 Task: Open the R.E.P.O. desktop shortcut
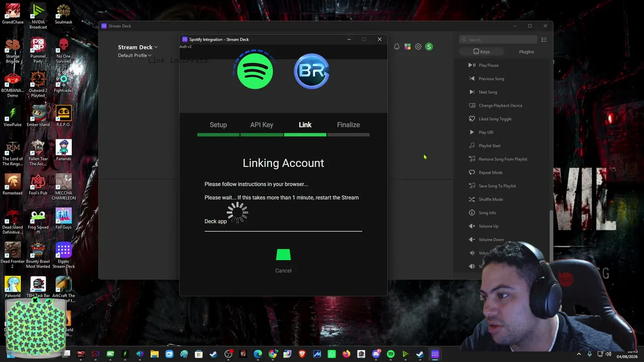click(63, 117)
